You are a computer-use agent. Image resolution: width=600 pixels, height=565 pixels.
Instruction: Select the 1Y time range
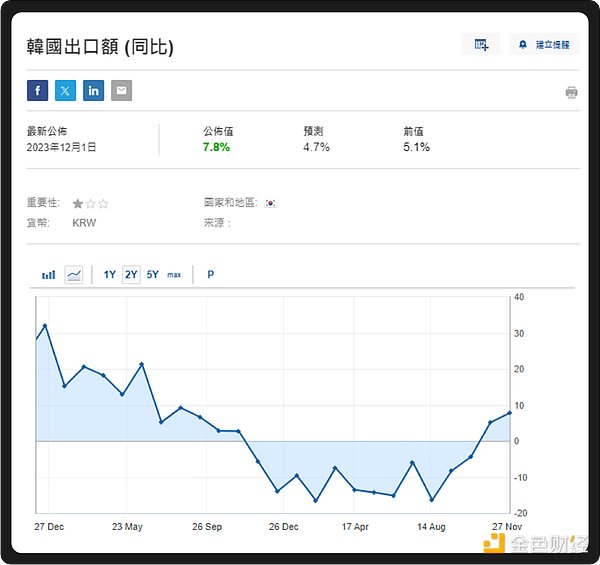point(110,274)
